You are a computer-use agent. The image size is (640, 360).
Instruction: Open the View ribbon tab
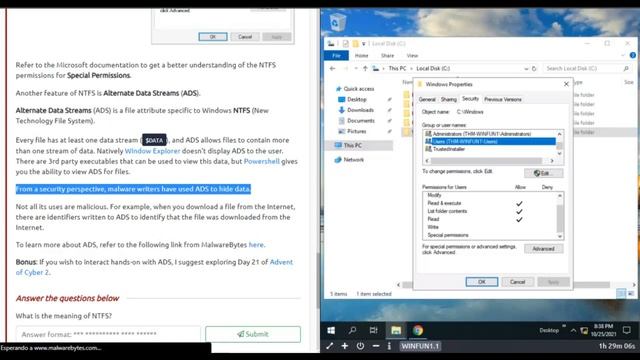412,56
